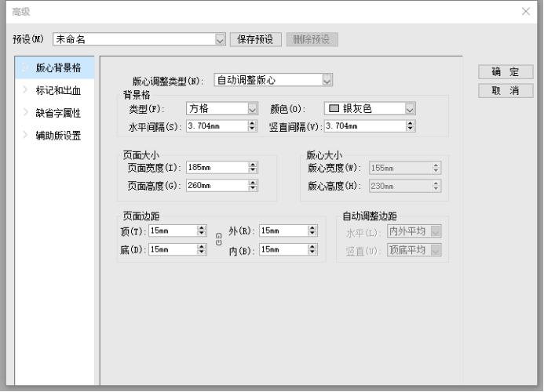Click the 竖直间隔 stepper arrows
544x392 pixels.
point(411,125)
